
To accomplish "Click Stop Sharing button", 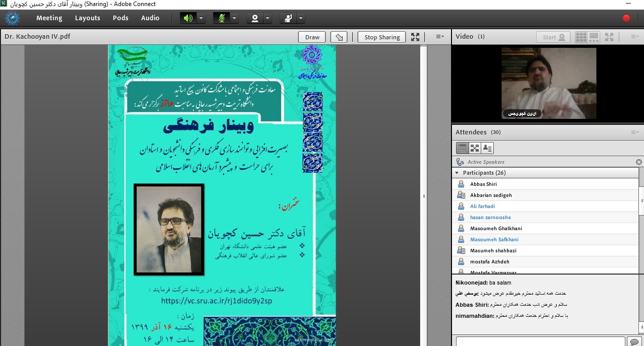I will point(381,37).
